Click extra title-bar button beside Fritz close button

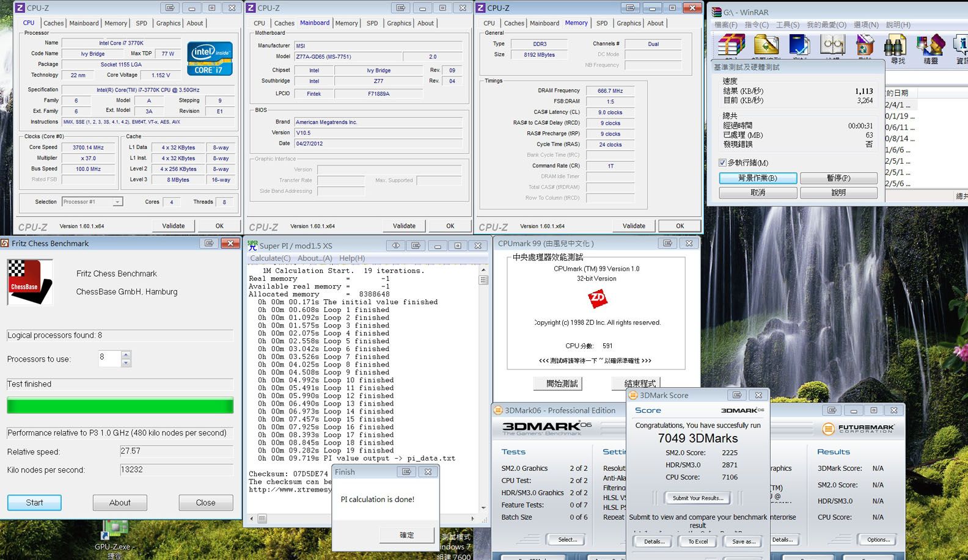pos(209,243)
